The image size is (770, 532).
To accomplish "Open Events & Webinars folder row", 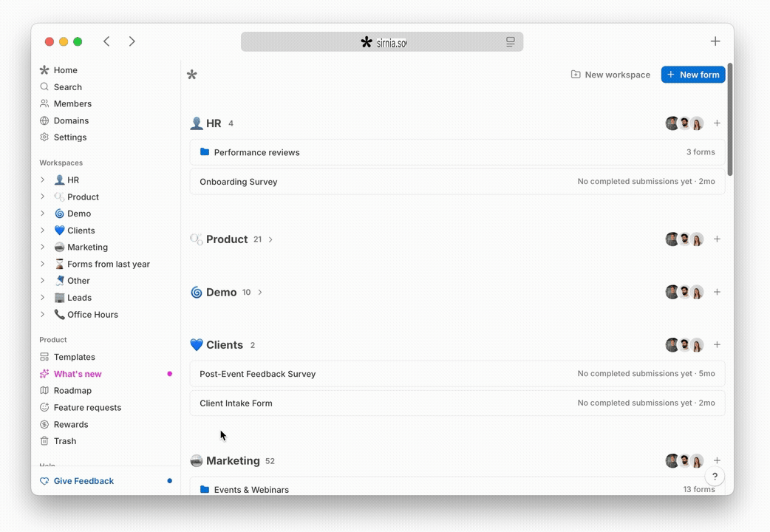I will [457, 487].
